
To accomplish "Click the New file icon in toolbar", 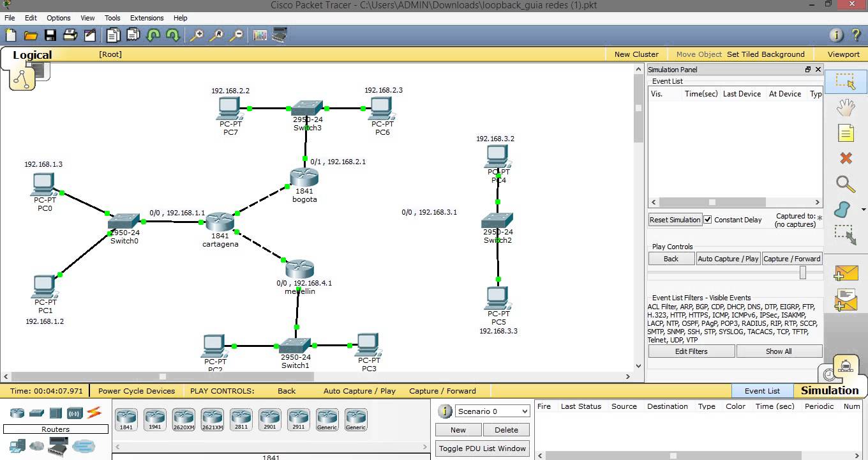I will 11,35.
